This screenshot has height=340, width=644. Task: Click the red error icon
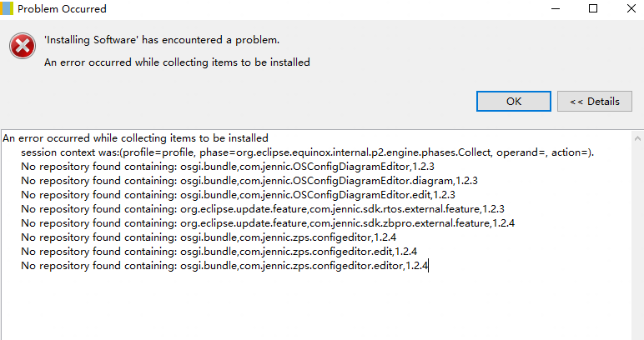point(22,47)
